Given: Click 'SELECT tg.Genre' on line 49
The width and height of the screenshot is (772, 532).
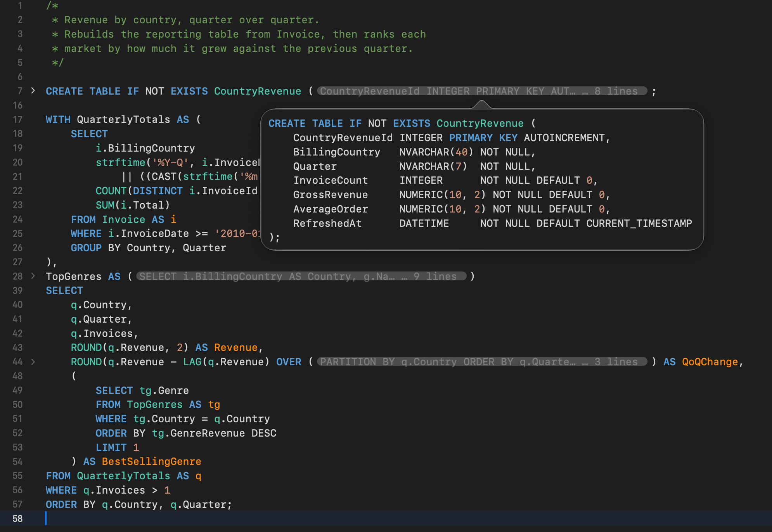Looking at the screenshot, I should [142, 390].
